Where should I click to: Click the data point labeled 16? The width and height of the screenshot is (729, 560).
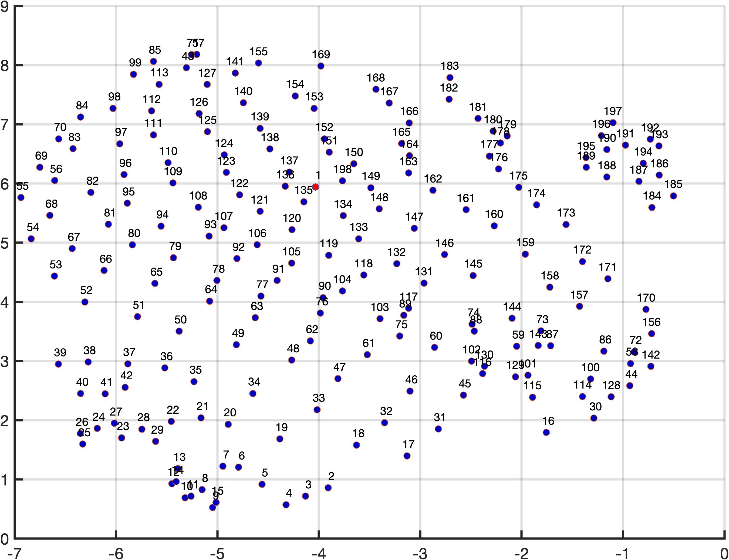point(546,433)
